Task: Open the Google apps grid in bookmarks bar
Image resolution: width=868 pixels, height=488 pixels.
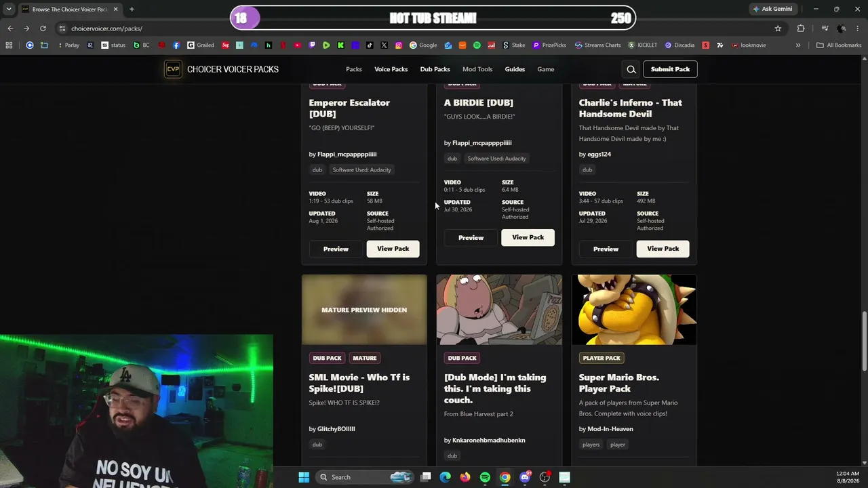Action: pyautogui.click(x=9, y=45)
